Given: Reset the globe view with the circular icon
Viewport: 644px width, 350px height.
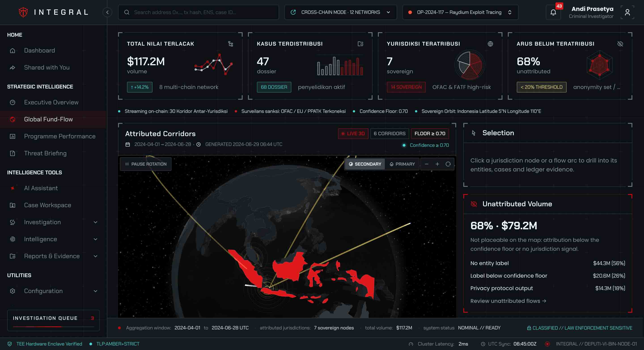Looking at the screenshot, I should click(x=448, y=164).
